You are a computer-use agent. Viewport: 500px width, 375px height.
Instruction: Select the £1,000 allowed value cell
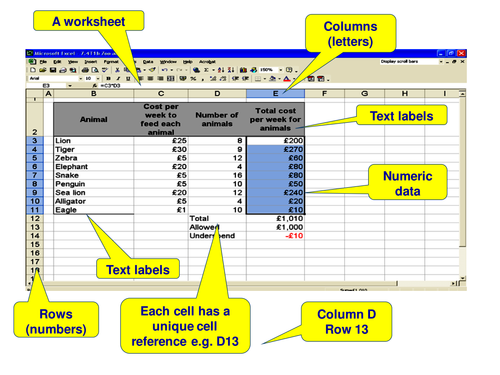(x=275, y=227)
